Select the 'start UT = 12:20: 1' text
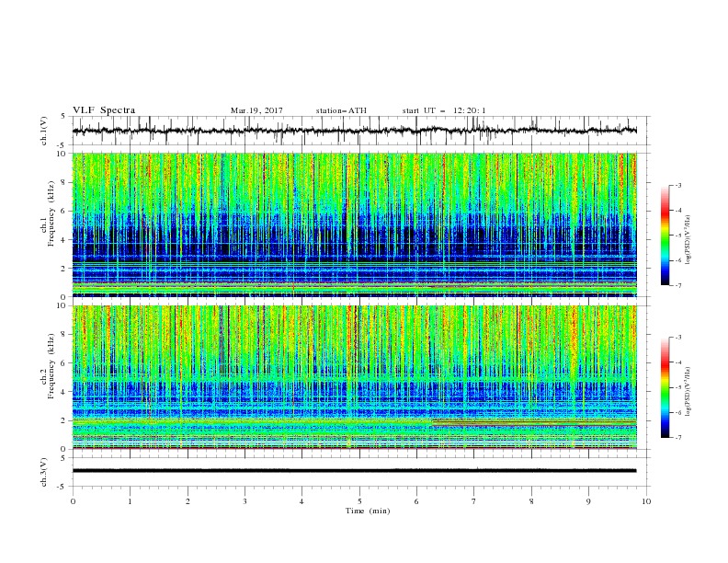The image size is (728, 563). 444,110
